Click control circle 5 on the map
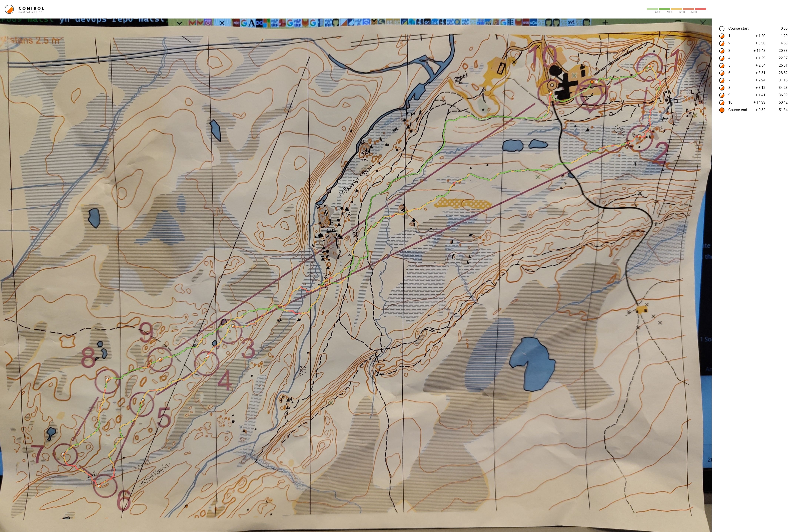Screen dimensions: 795x532 [141, 404]
